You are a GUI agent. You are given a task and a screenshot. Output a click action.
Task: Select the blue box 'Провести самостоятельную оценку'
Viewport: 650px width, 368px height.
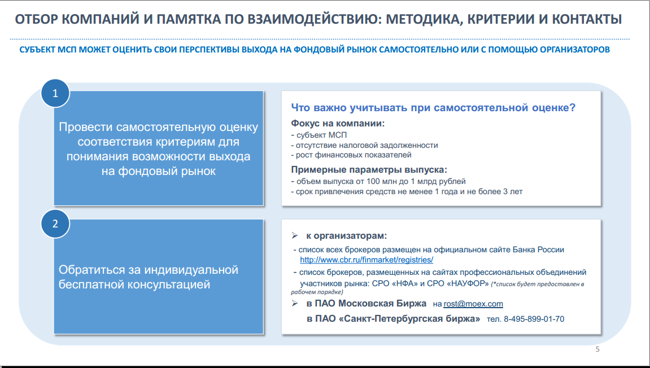coord(159,148)
